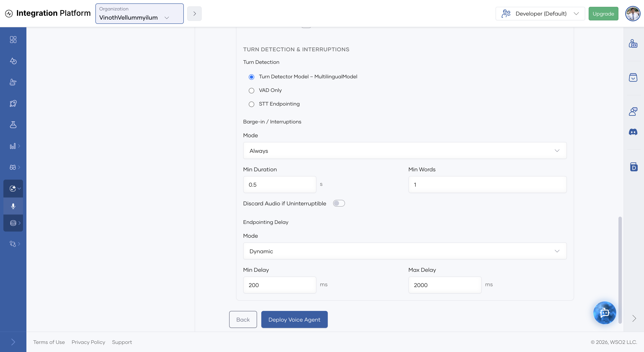Click the vertical page scrollbar
Screen dimensions: 644x352
click(x=620, y=270)
